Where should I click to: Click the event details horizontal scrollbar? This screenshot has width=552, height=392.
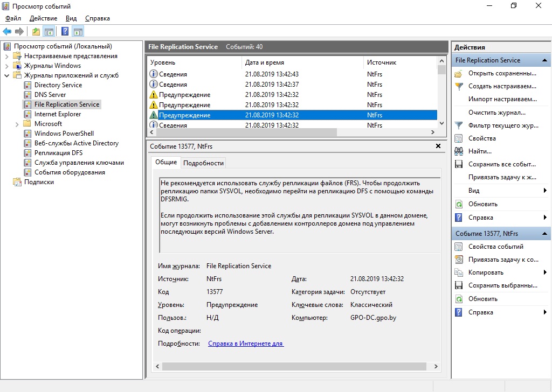(x=294, y=366)
